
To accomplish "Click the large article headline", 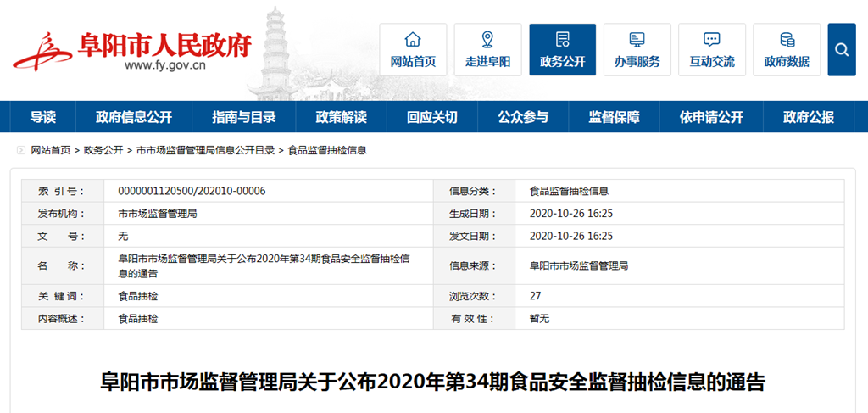I will [x=433, y=382].
